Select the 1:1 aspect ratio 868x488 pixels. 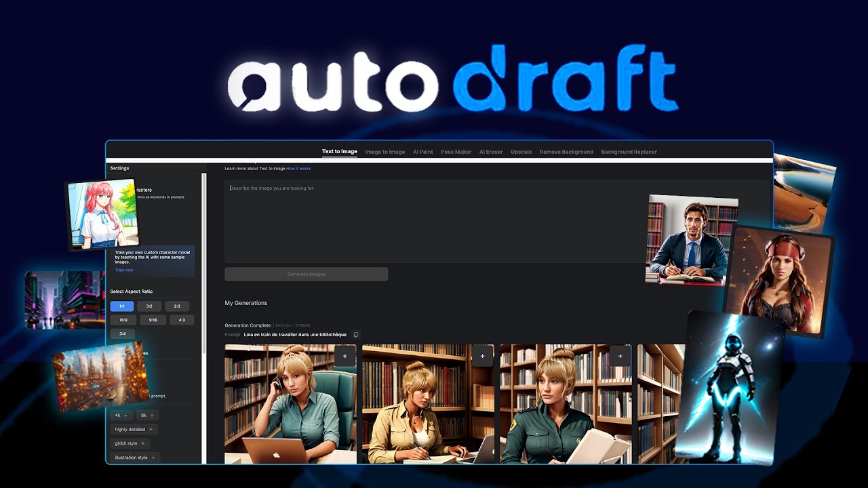(x=122, y=306)
